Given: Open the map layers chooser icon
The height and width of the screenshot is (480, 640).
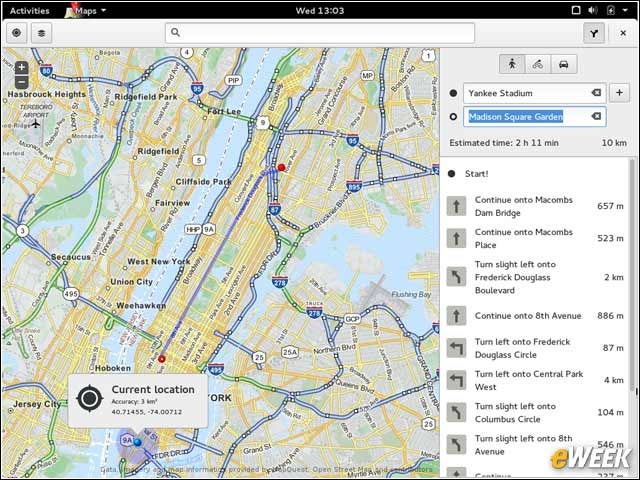Looking at the screenshot, I should [41, 33].
